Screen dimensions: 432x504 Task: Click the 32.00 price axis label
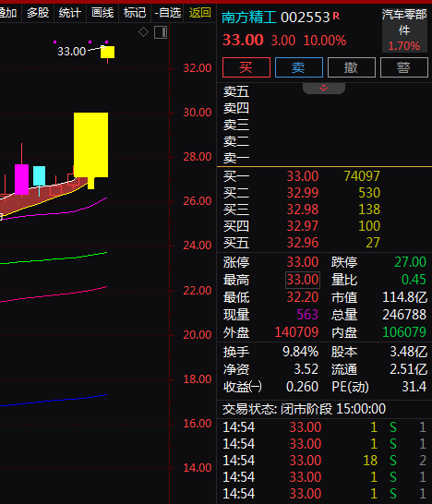(198, 68)
